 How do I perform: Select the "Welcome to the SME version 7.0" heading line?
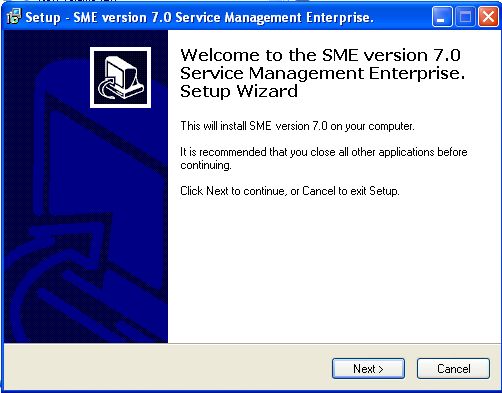pyautogui.click(x=320, y=55)
